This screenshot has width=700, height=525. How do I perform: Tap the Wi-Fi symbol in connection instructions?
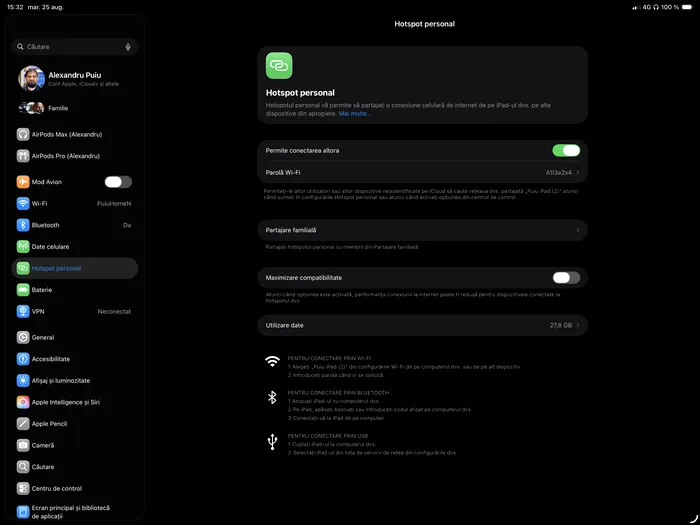[272, 361]
